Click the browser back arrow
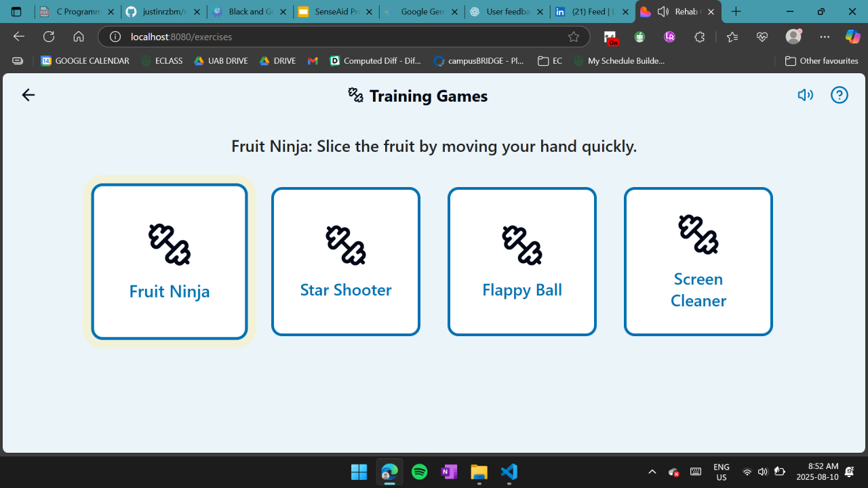 pyautogui.click(x=19, y=37)
